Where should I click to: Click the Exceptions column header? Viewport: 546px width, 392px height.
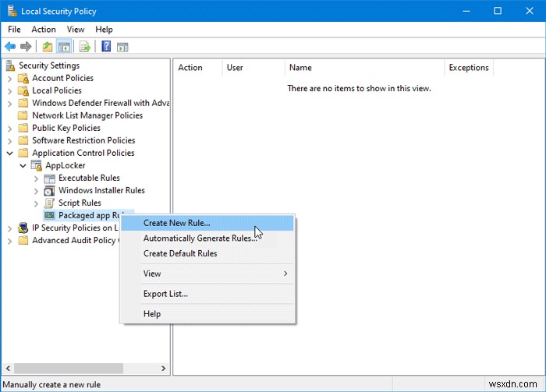(x=468, y=68)
